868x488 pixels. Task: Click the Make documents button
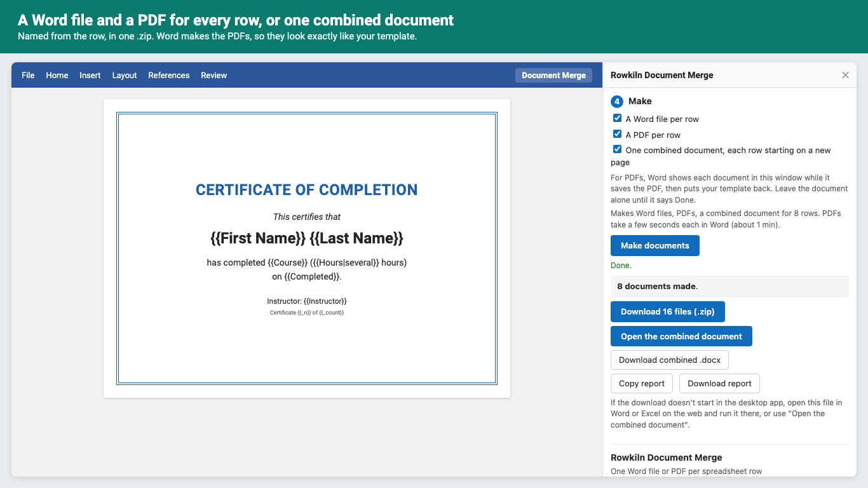pos(655,245)
